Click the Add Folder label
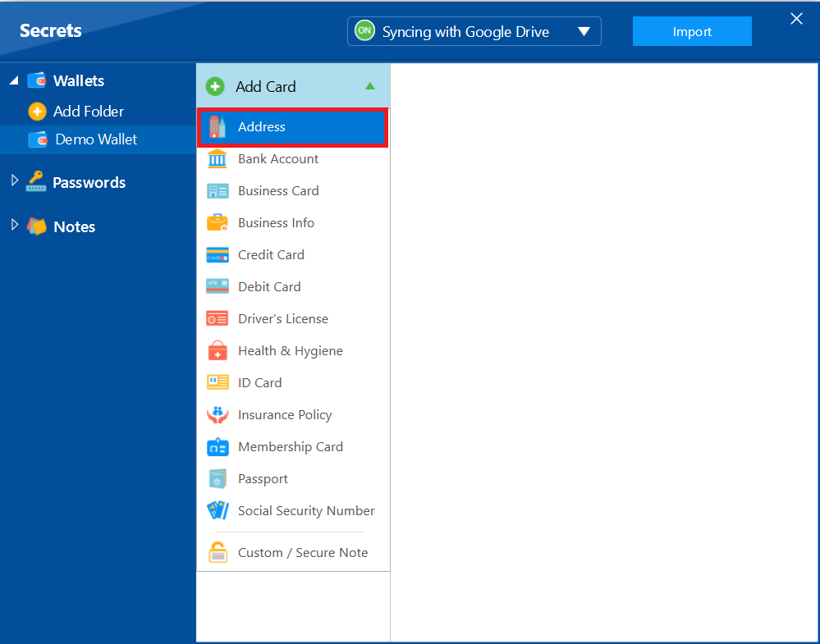The image size is (820, 644). pos(89,112)
